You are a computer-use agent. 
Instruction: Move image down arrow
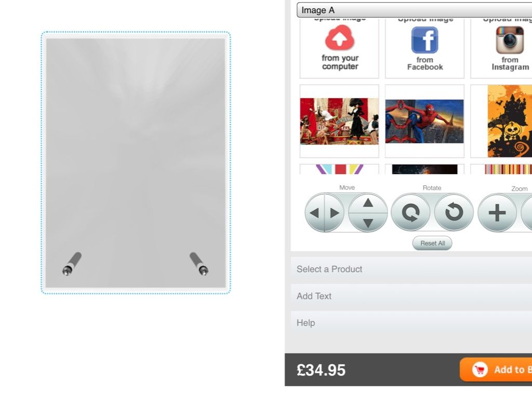point(368,222)
